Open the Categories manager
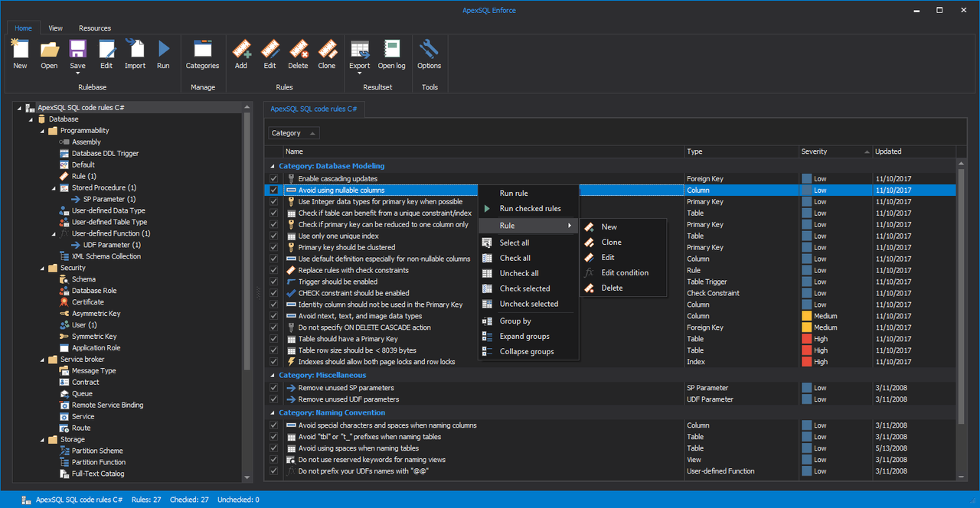Image resolution: width=980 pixels, height=508 pixels. click(202, 50)
